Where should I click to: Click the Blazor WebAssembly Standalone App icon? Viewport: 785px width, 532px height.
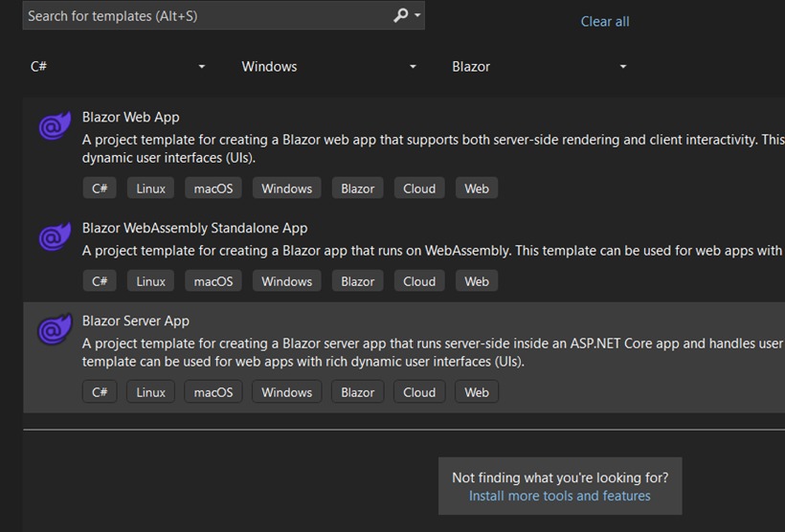click(55, 237)
